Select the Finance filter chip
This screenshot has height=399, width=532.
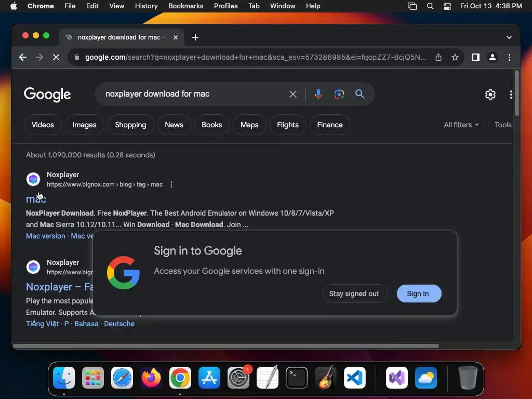[330, 125]
